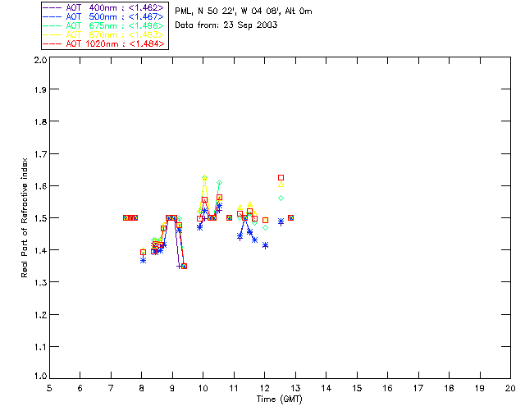Click the y-axis value 1.8
The image size is (525, 420).
click(x=40, y=121)
